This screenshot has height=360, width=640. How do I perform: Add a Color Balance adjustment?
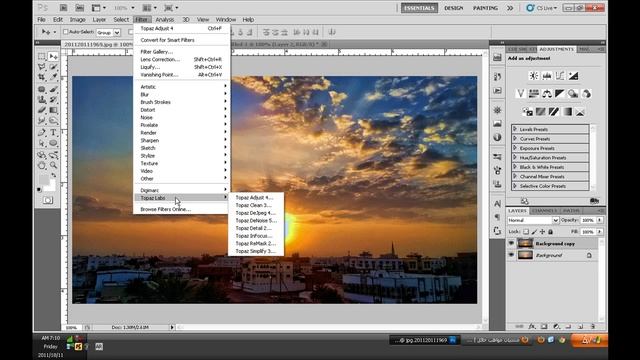coord(547,94)
